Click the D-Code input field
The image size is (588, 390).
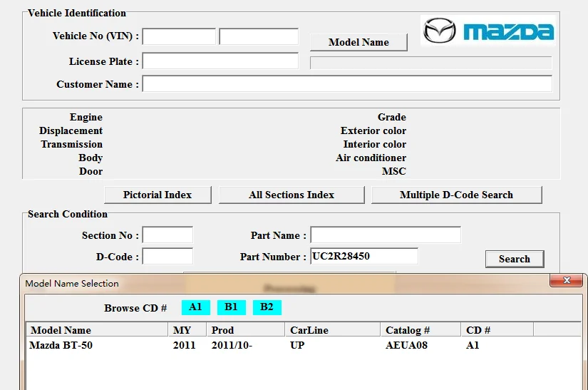(x=167, y=256)
